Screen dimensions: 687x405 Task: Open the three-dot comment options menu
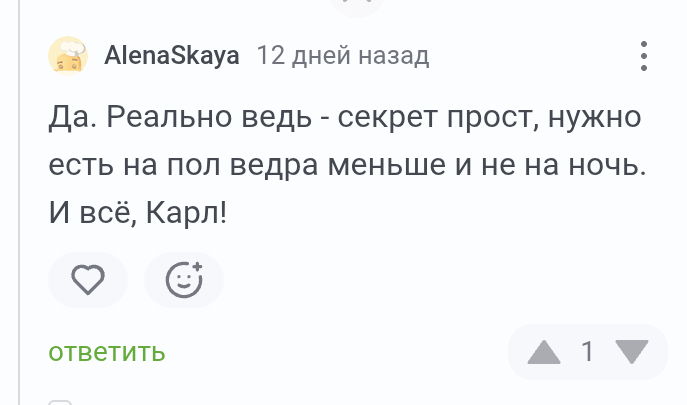click(x=644, y=56)
